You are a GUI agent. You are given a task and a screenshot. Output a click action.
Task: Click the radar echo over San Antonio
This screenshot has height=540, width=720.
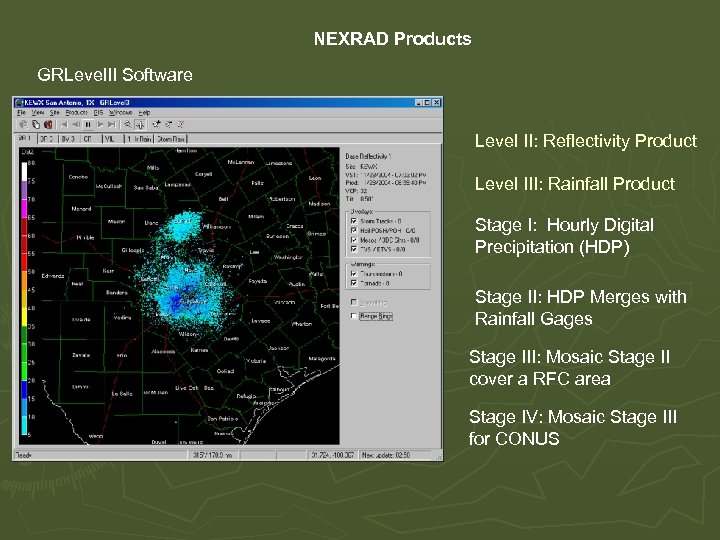pos(186,296)
